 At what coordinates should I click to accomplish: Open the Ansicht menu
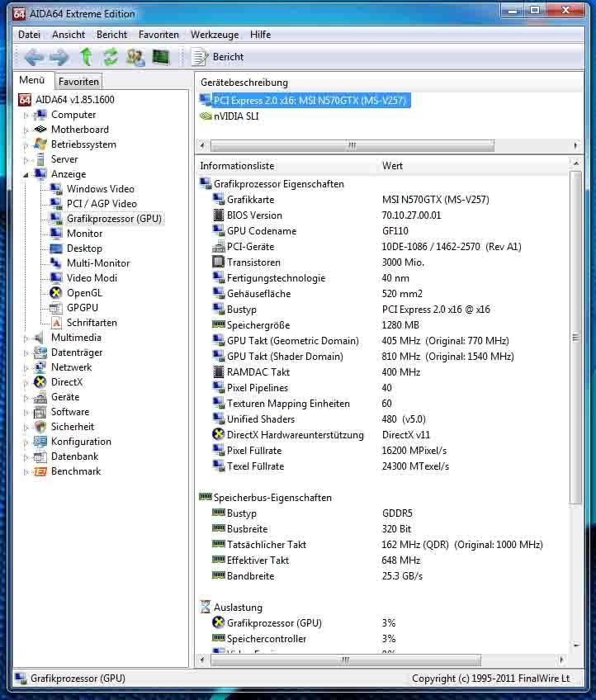pos(69,35)
